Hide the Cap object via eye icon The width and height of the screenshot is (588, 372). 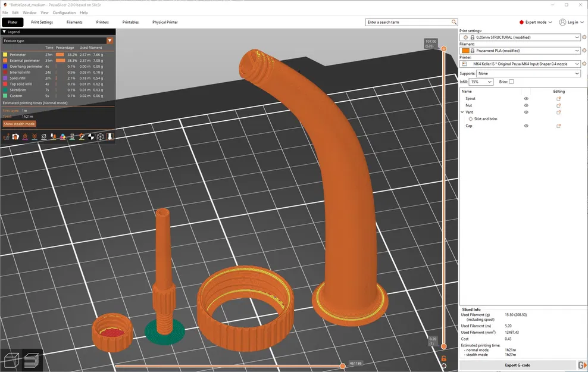coord(526,126)
